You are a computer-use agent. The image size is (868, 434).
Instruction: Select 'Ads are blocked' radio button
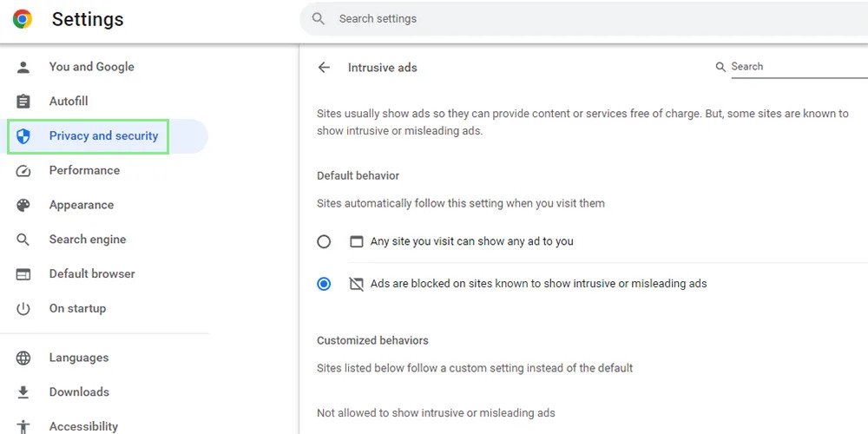click(324, 284)
